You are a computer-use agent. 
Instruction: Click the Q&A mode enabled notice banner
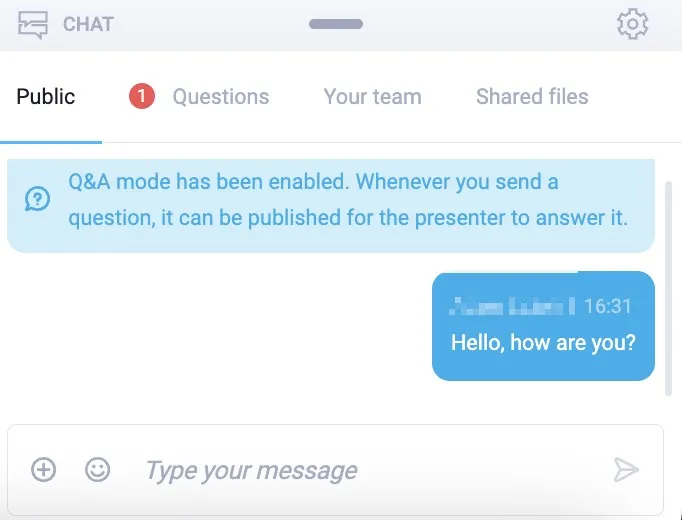tap(331, 206)
